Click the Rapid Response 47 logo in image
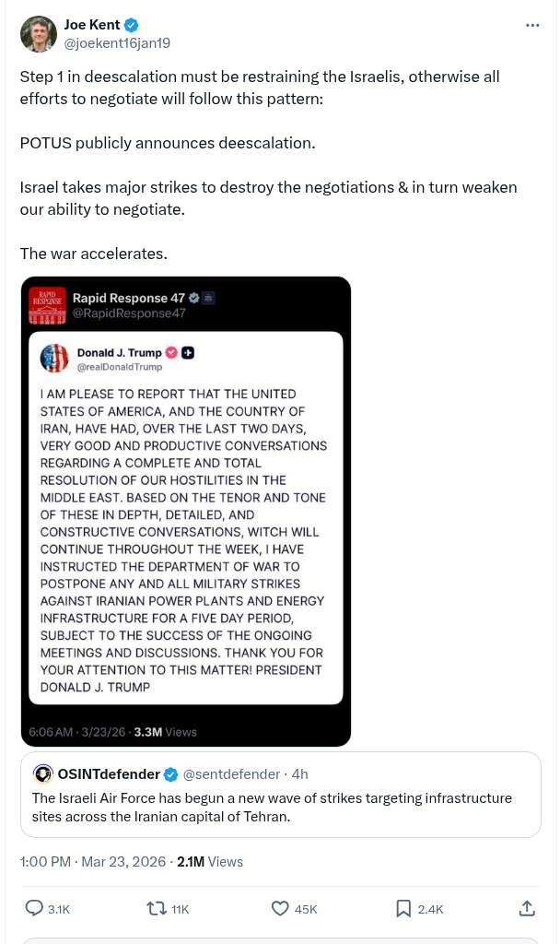 [x=47, y=305]
